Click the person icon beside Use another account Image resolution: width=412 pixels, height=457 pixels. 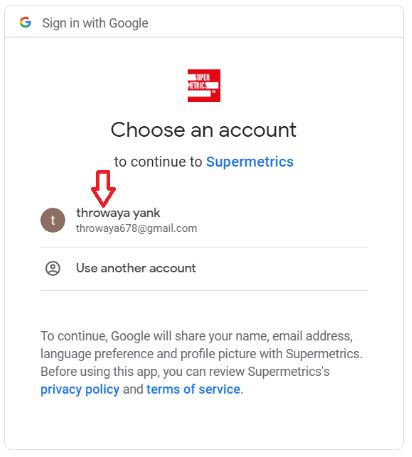click(x=53, y=268)
